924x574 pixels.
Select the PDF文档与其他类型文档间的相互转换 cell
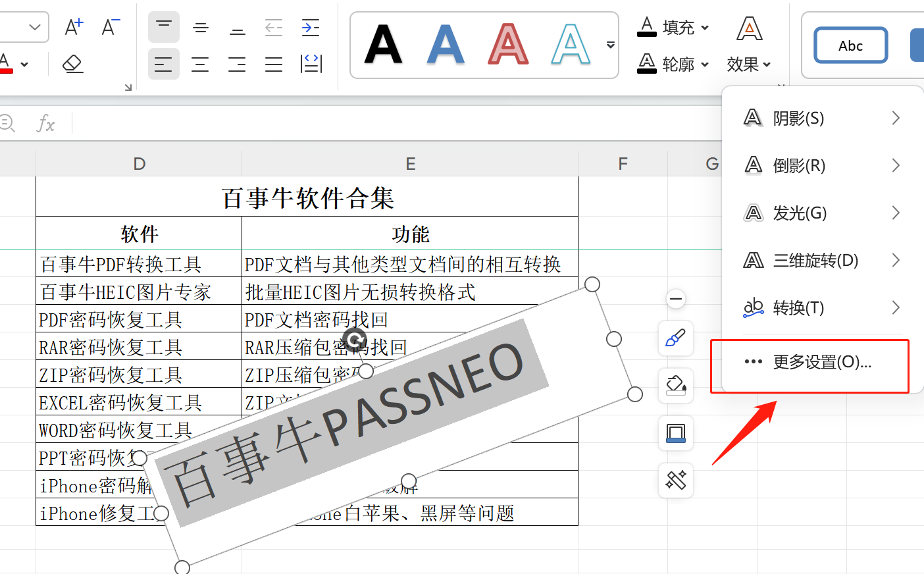(x=410, y=263)
